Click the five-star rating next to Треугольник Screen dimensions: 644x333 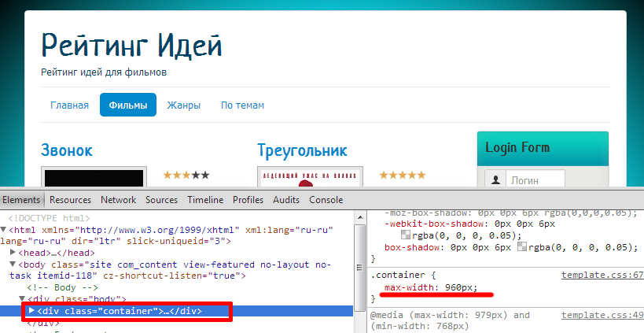click(402, 175)
